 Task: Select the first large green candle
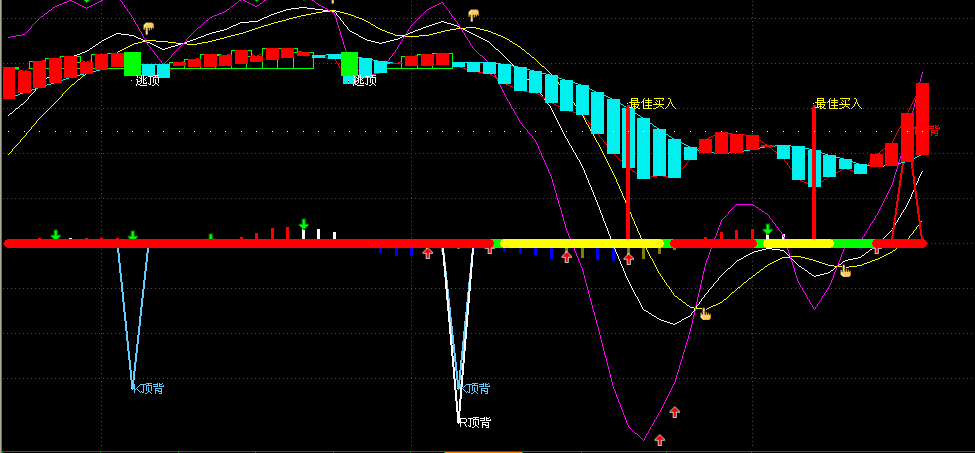click(x=132, y=64)
